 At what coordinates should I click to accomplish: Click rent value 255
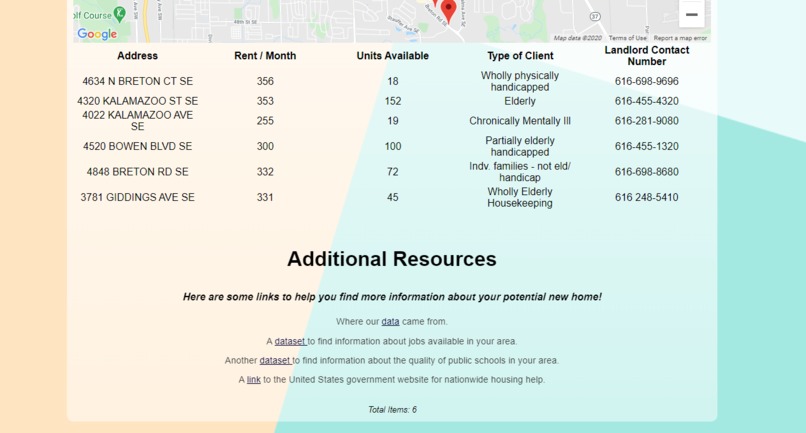tap(265, 121)
